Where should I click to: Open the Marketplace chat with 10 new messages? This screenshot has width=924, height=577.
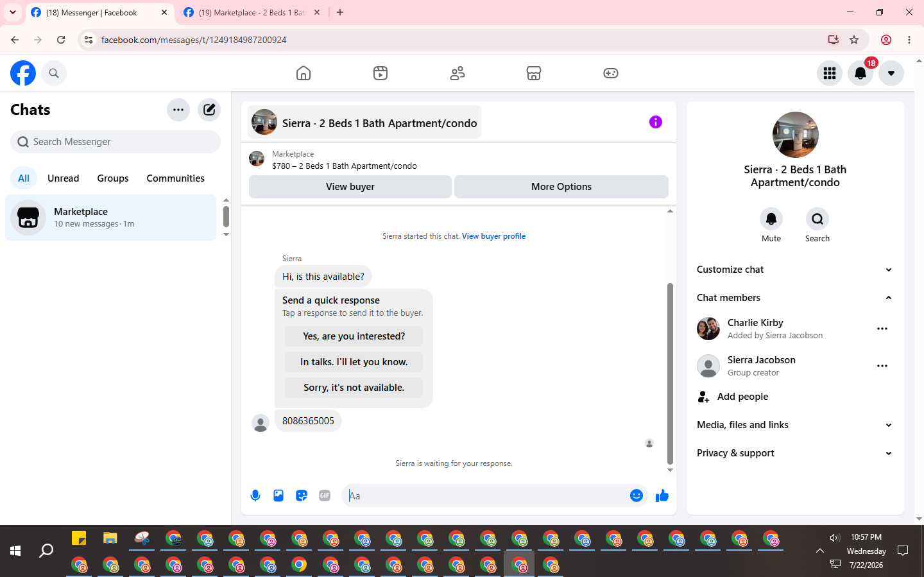111,218
